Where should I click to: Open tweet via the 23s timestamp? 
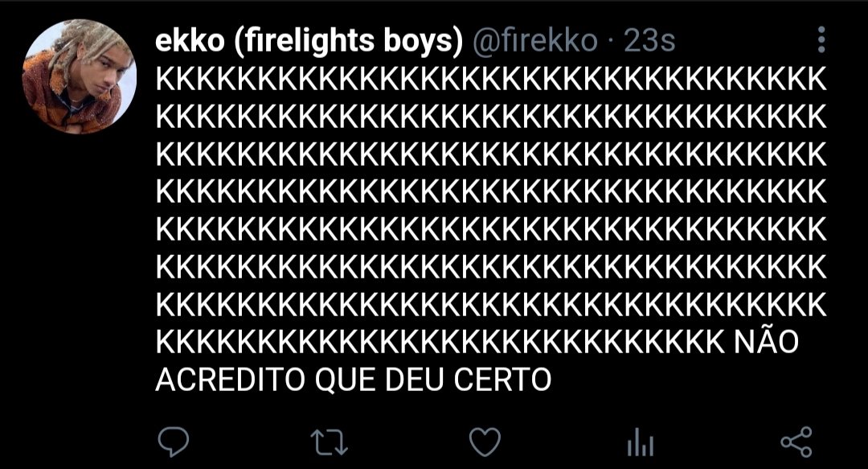pyautogui.click(x=649, y=41)
